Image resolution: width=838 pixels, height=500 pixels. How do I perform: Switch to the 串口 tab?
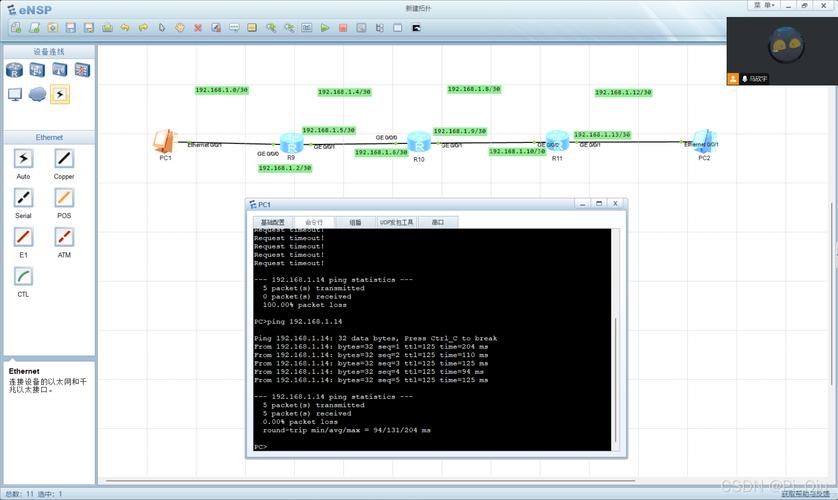[437, 222]
